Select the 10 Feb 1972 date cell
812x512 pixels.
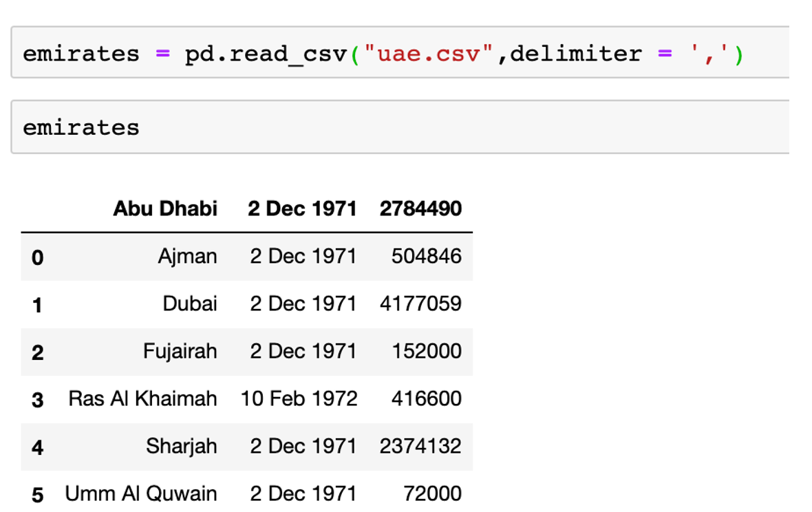(299, 398)
